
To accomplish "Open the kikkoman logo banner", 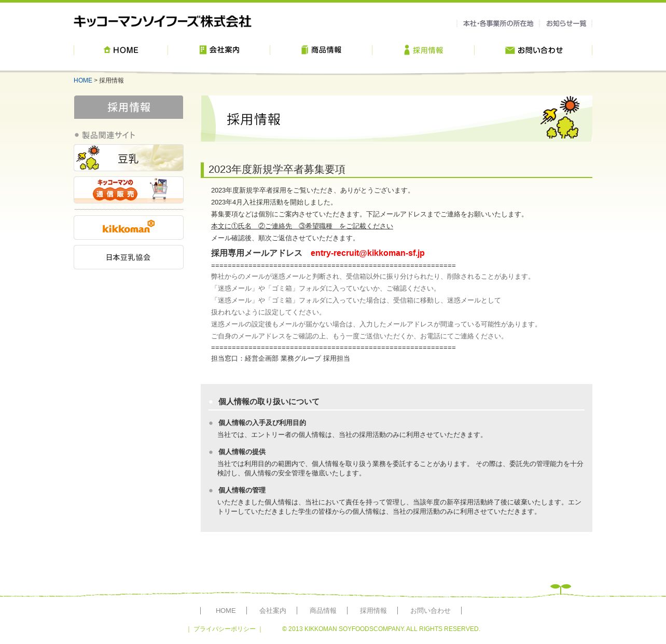I will (129, 227).
